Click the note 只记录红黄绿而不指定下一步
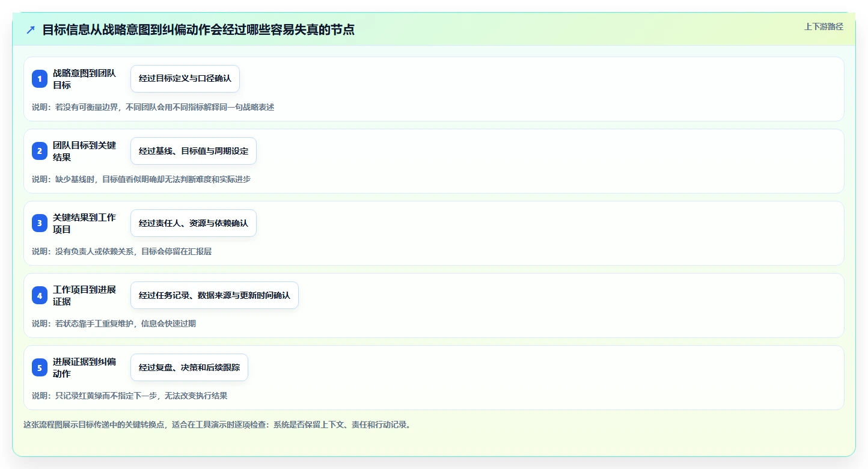Viewport: 868px width, 469px height. pos(130,396)
